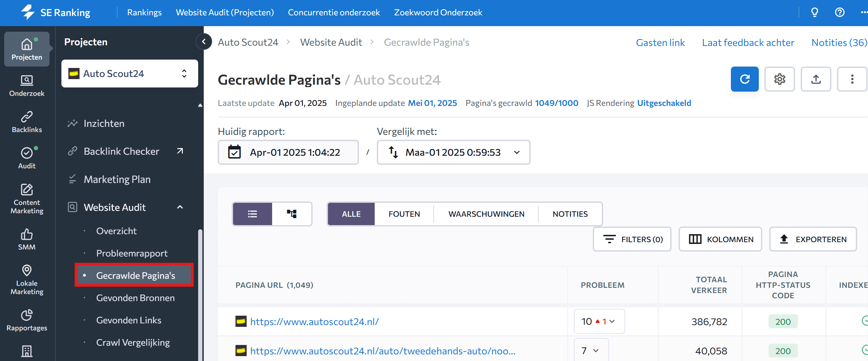
Task: Open Gecrawlde Pagina's side menu item
Action: [x=134, y=275]
